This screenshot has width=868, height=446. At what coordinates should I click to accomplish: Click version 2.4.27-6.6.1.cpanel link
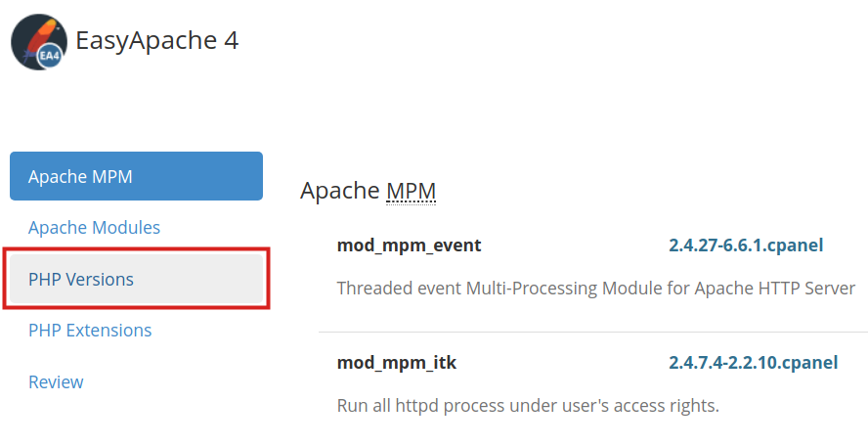tap(746, 245)
